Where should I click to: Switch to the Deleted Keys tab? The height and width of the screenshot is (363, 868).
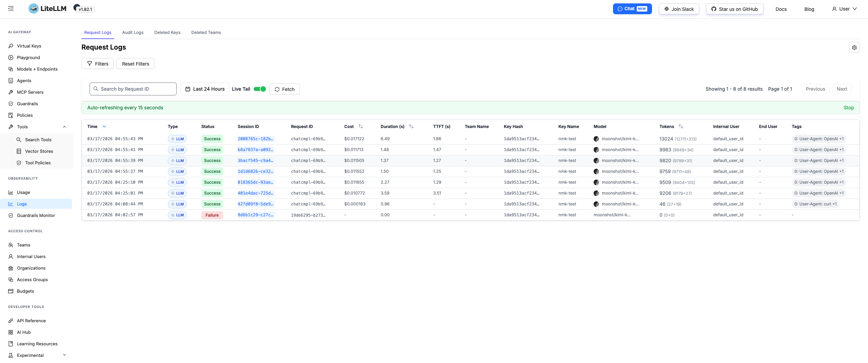[167, 33]
